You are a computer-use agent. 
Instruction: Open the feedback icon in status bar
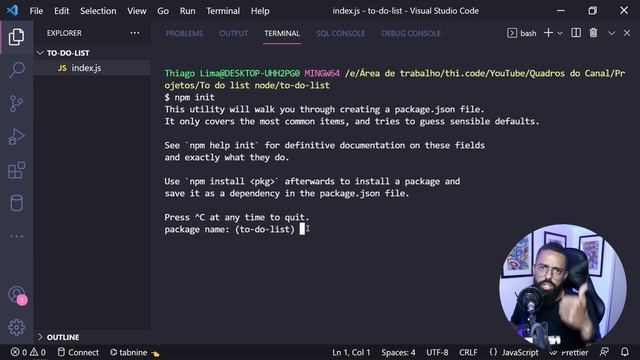(x=604, y=352)
